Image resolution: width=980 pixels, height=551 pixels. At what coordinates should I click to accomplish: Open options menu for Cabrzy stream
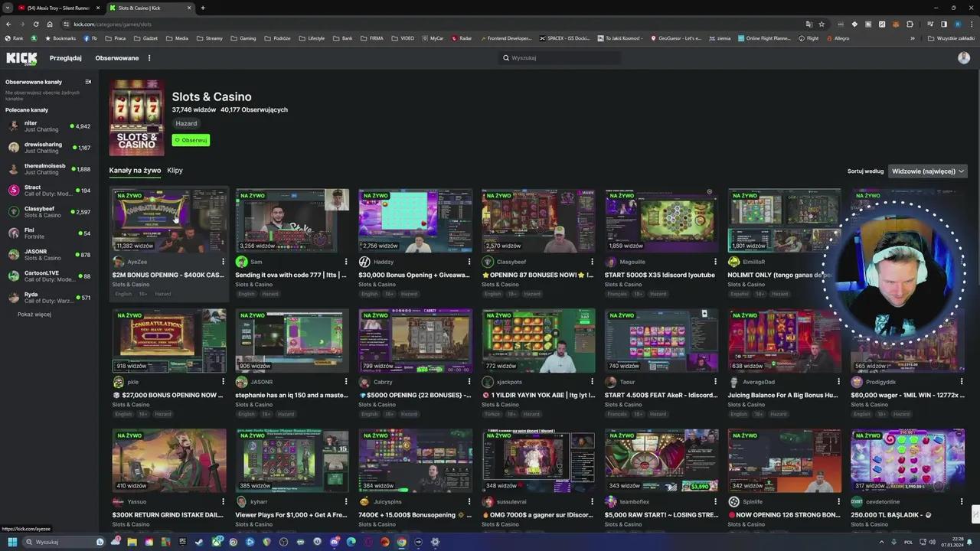pos(469,382)
